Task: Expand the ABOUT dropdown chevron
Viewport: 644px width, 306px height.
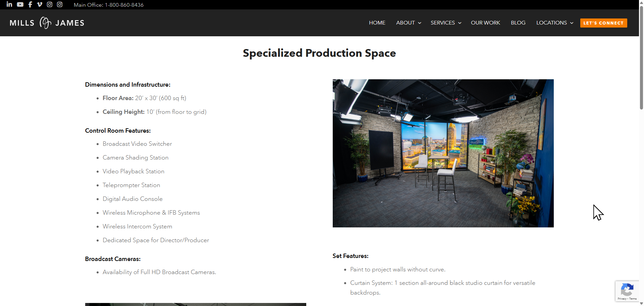Action: [420, 23]
